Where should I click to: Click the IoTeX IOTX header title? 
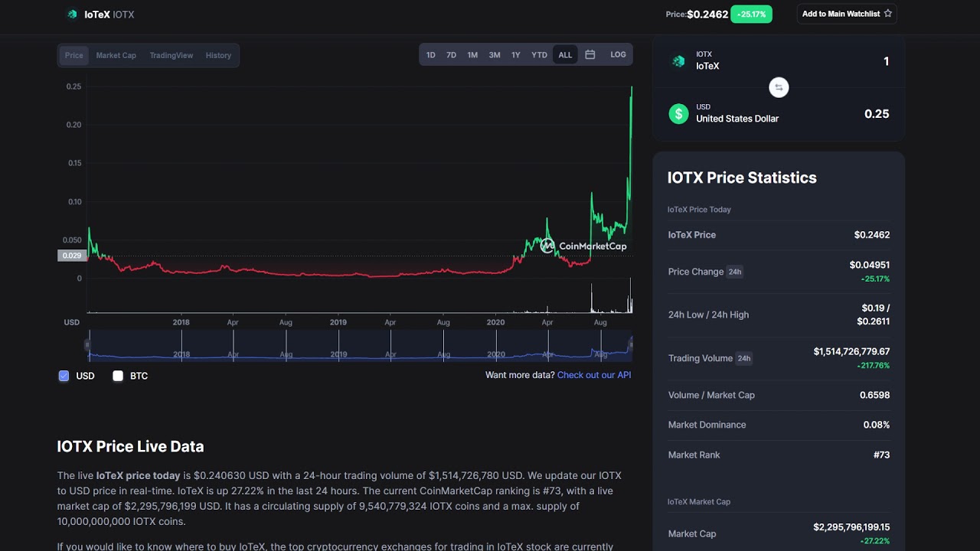[x=109, y=15]
